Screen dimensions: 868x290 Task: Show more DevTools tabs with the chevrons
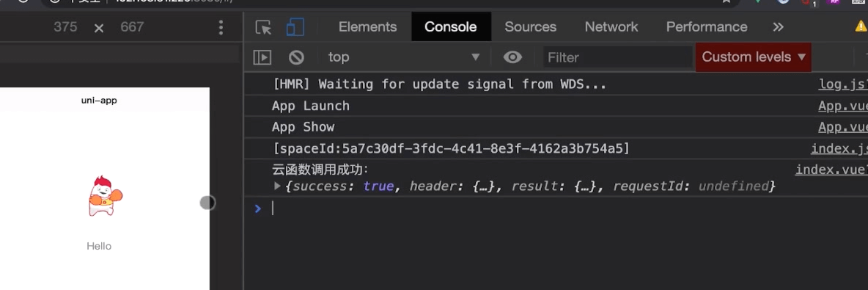pyautogui.click(x=779, y=27)
